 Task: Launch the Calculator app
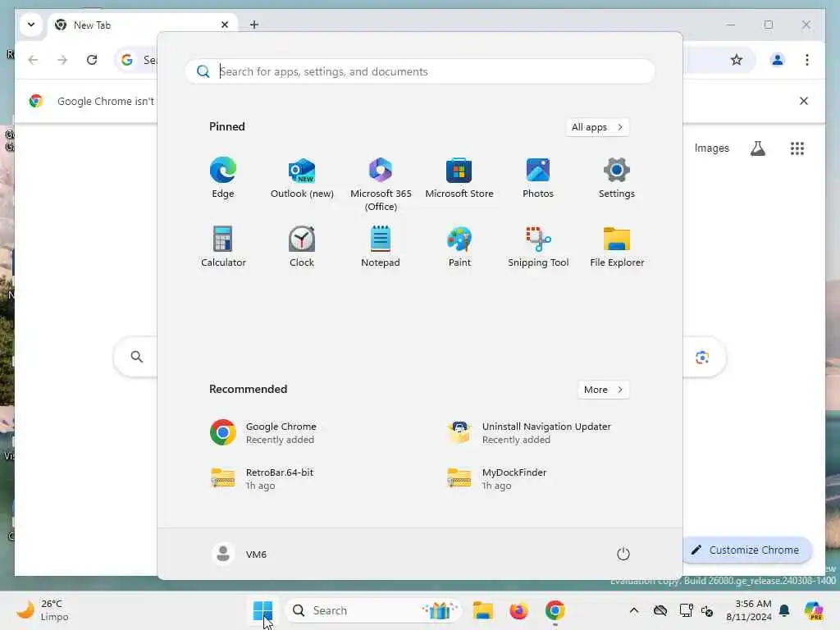pyautogui.click(x=223, y=246)
